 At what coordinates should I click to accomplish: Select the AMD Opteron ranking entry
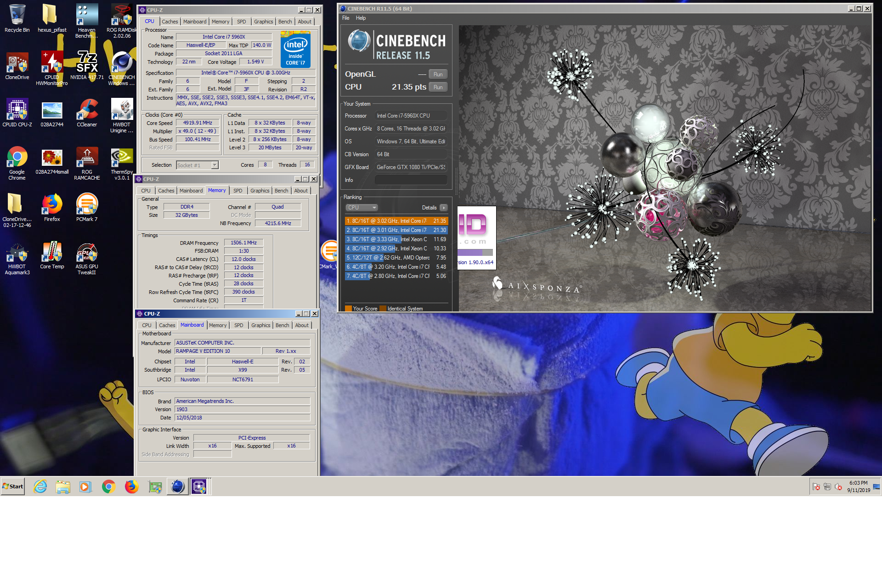point(396,258)
